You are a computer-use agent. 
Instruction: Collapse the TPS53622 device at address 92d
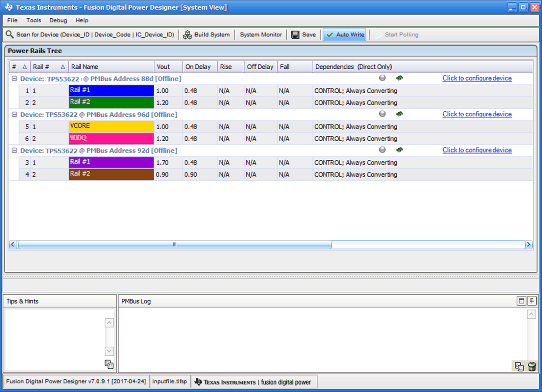coord(14,150)
